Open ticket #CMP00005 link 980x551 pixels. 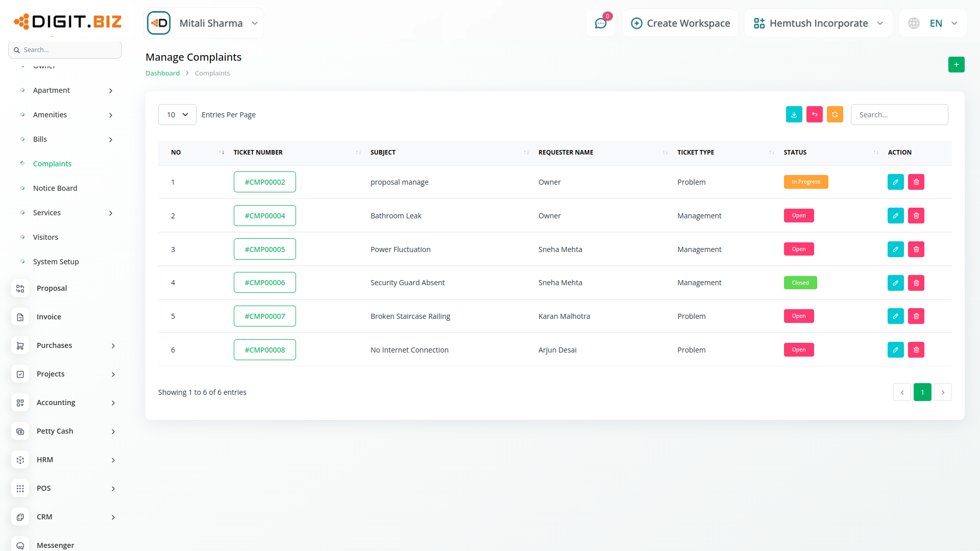pos(264,249)
